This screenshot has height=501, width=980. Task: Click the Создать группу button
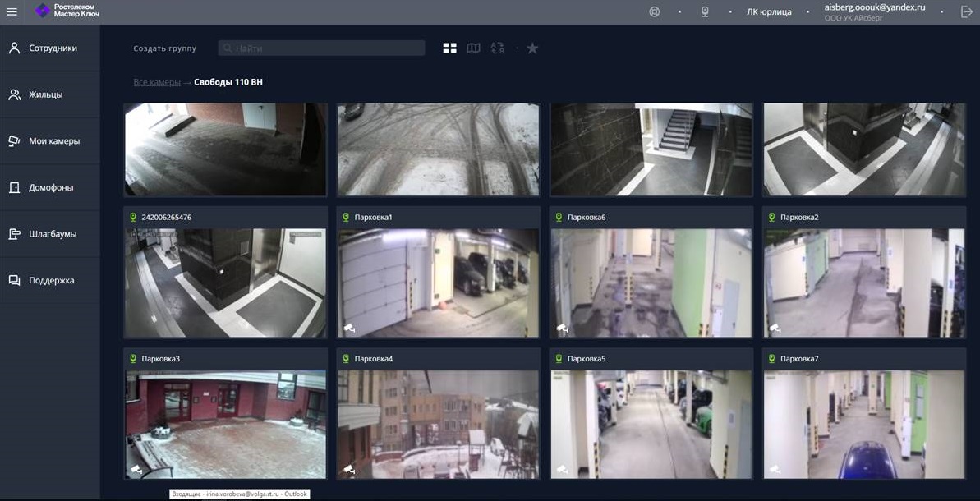(164, 48)
